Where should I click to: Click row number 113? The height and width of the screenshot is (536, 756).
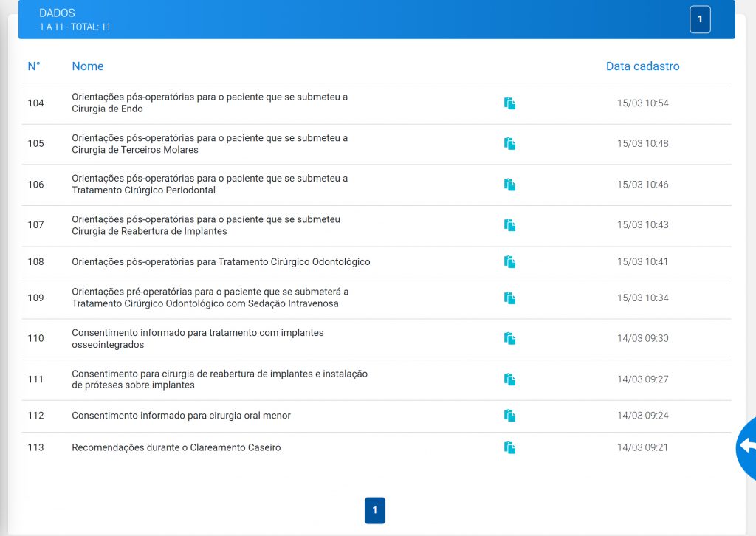35,448
